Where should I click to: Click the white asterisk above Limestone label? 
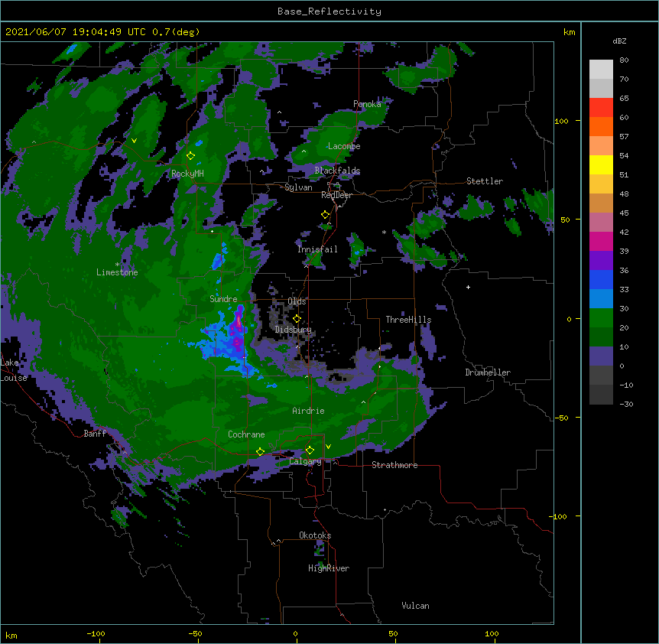point(117,265)
